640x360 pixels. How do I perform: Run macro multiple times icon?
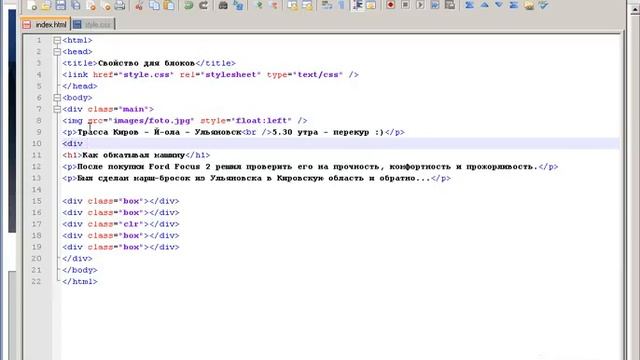pos(435,5)
